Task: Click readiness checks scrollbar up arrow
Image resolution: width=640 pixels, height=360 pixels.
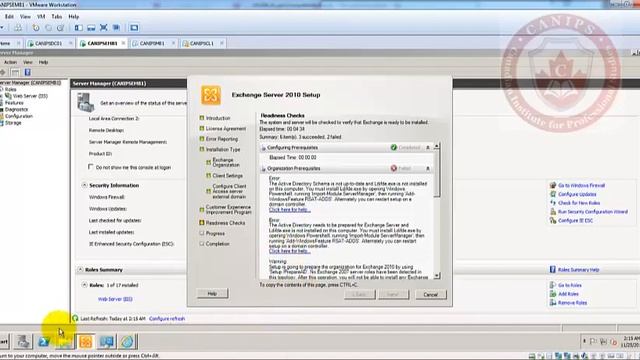Action: click(437, 146)
